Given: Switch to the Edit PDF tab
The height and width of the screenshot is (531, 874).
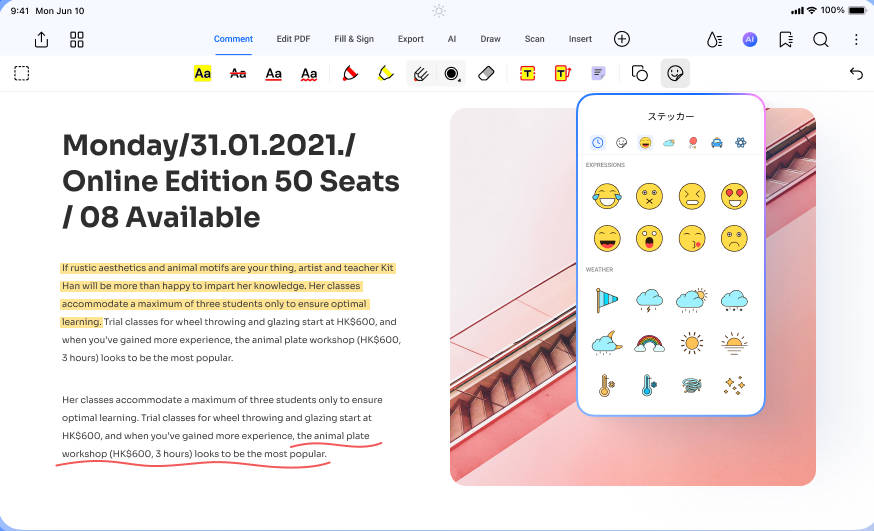Looking at the screenshot, I should tap(293, 39).
